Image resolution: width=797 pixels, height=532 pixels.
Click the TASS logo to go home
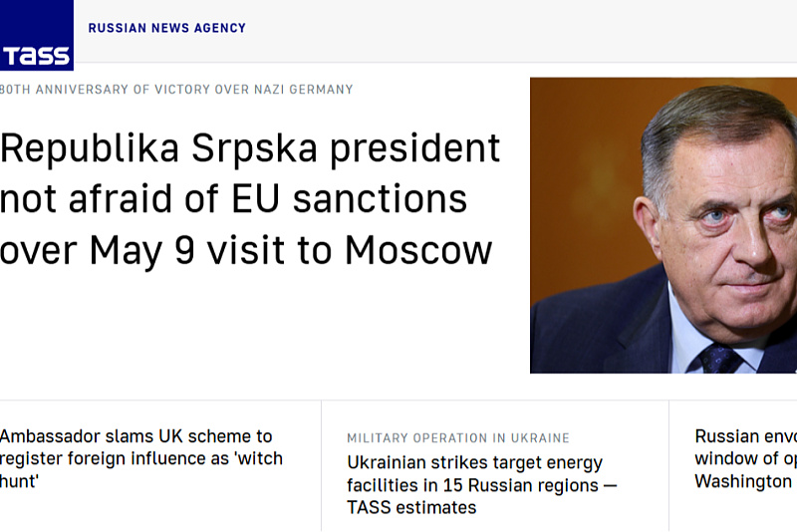tap(36, 35)
